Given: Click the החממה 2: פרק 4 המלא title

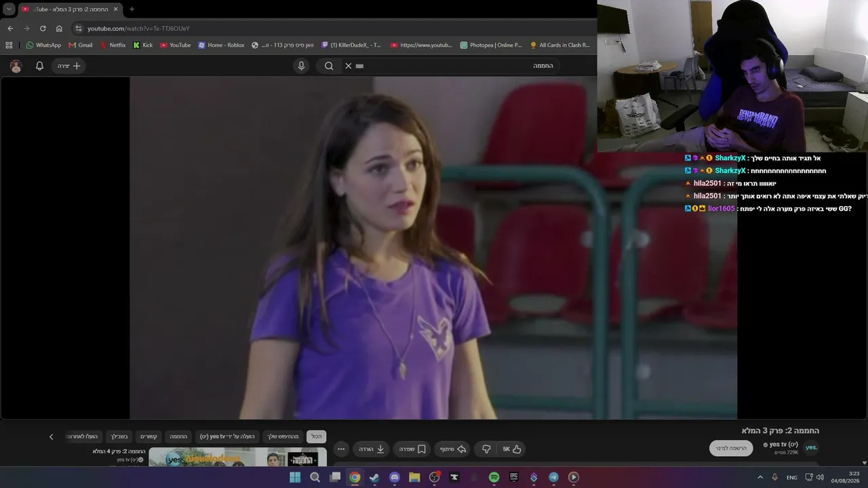Looking at the screenshot, I should (x=119, y=451).
